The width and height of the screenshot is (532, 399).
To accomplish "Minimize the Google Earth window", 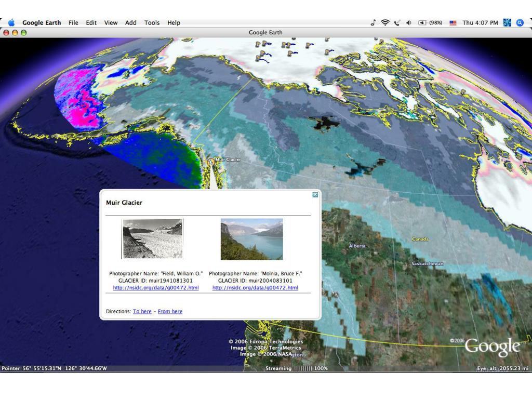I will pos(15,33).
